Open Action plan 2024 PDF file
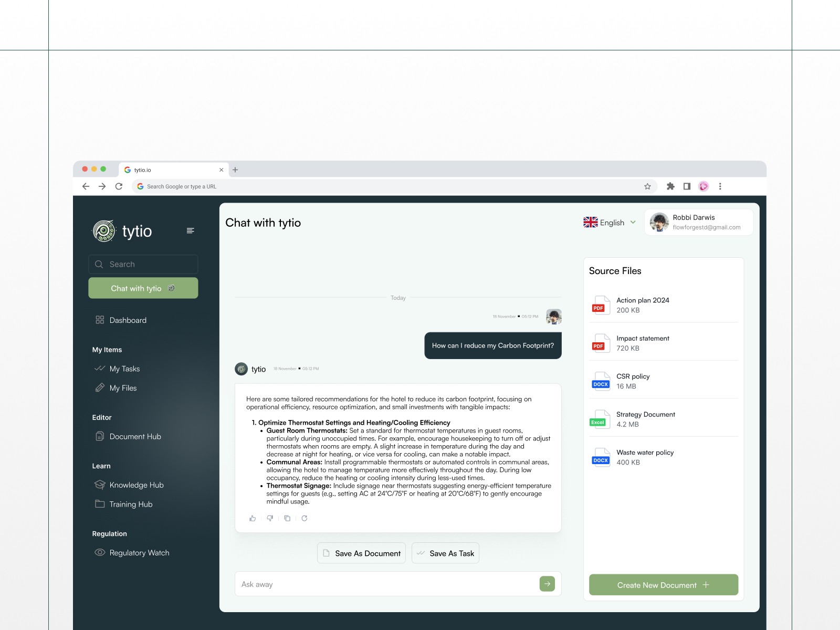Viewport: 840px width, 630px height. coord(664,305)
